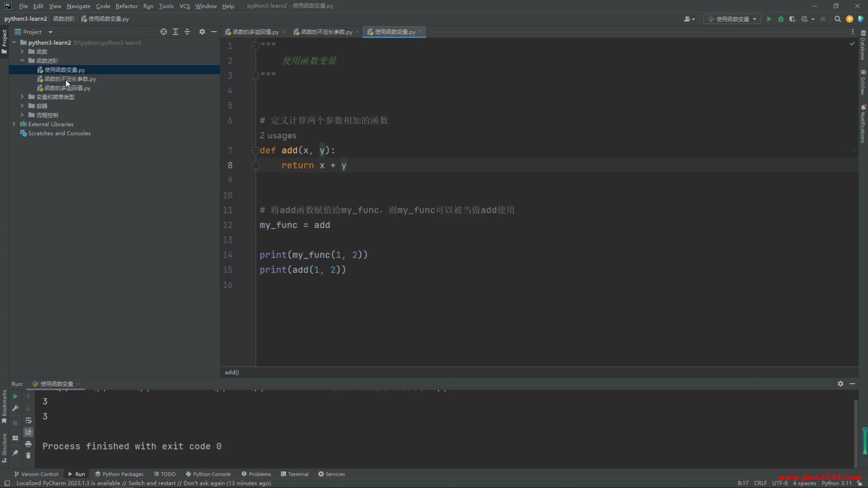Open Notifications side tool window
Screen dimensions: 868x488
(863, 124)
